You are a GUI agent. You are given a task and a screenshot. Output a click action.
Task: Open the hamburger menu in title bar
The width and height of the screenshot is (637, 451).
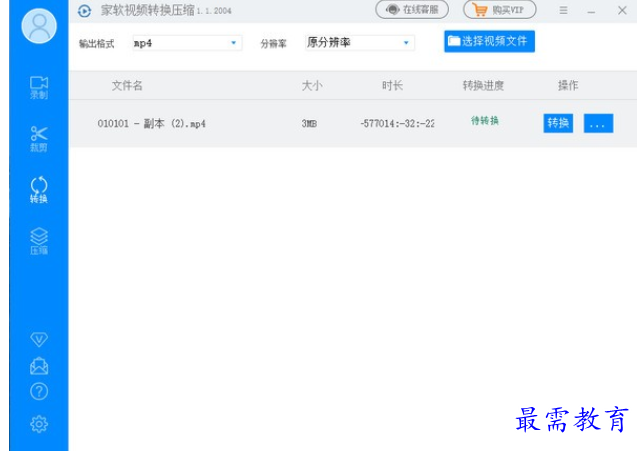[563, 10]
